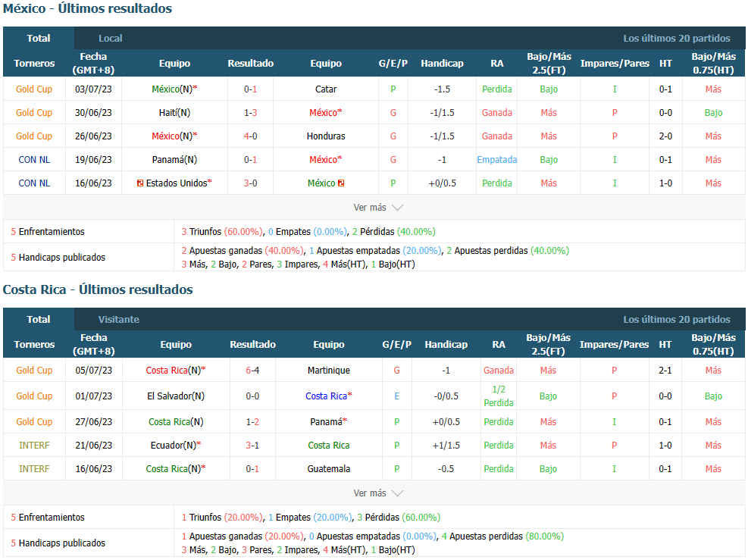Click Catar team name
Image resolution: width=748 pixels, height=560 pixels.
pyautogui.click(x=326, y=89)
